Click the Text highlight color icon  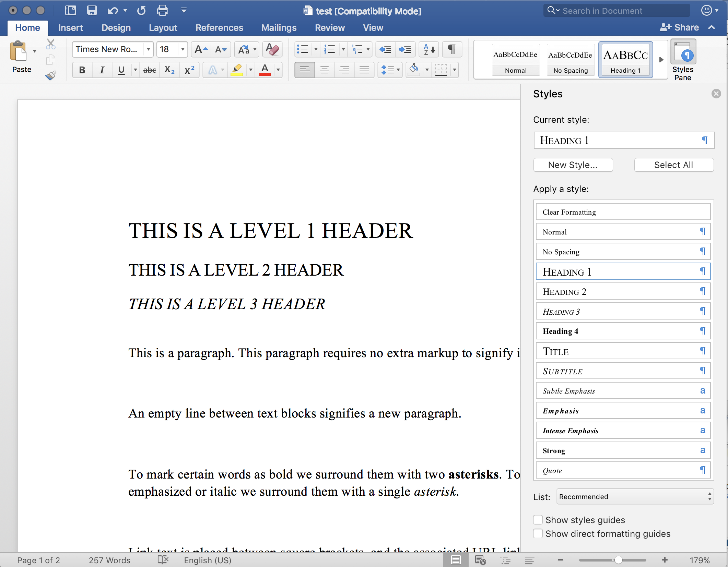tap(236, 70)
